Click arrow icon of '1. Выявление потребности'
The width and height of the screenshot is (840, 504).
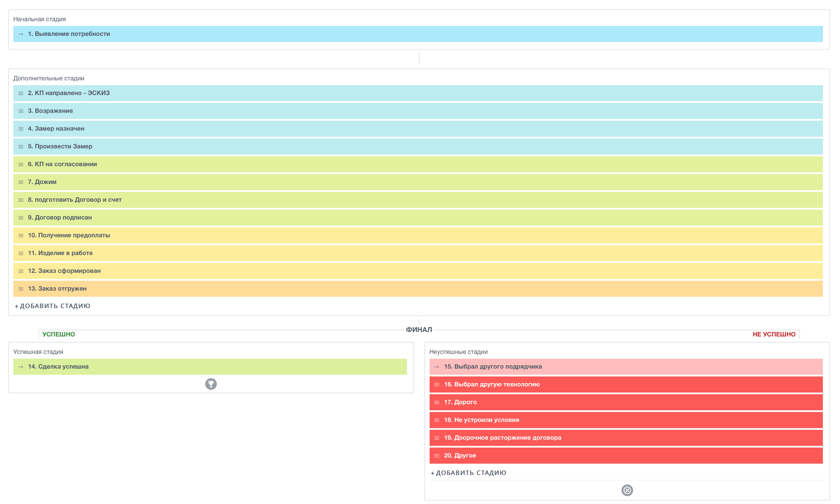(x=21, y=34)
